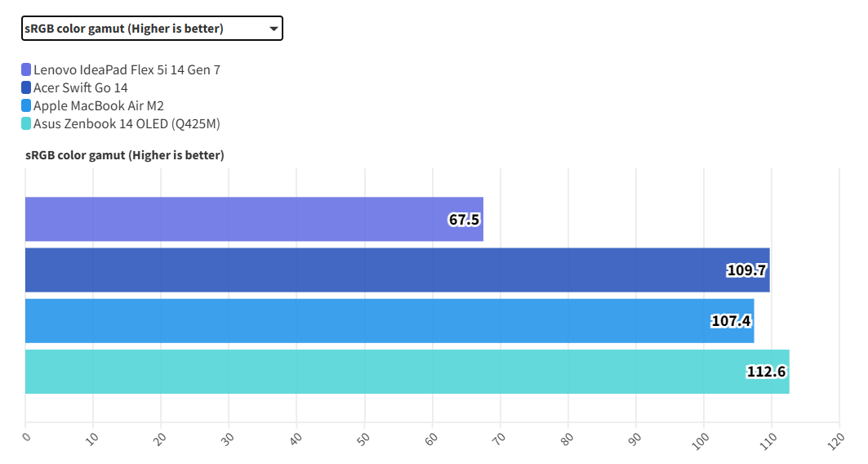
Task: Click the Lenovo IdeaPad Flex 5i legend swatch
Action: [26, 70]
